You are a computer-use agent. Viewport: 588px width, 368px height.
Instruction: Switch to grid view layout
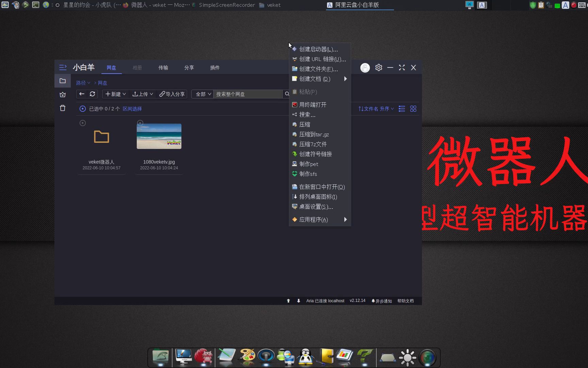pos(413,109)
